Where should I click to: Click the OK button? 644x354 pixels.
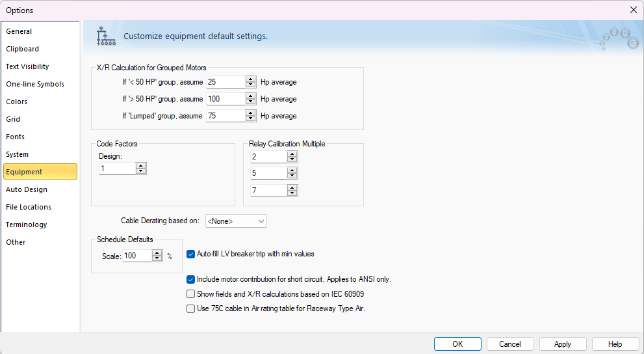coord(457,344)
